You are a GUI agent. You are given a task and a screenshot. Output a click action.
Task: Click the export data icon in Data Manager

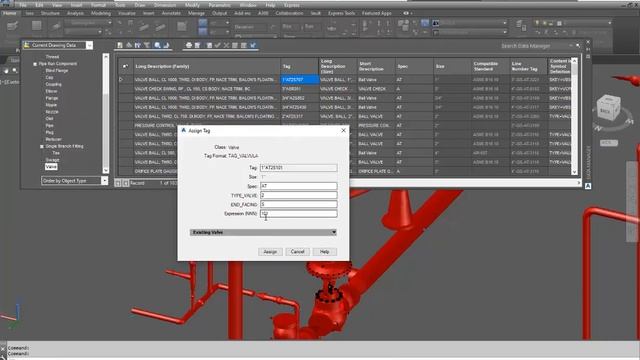[120, 45]
